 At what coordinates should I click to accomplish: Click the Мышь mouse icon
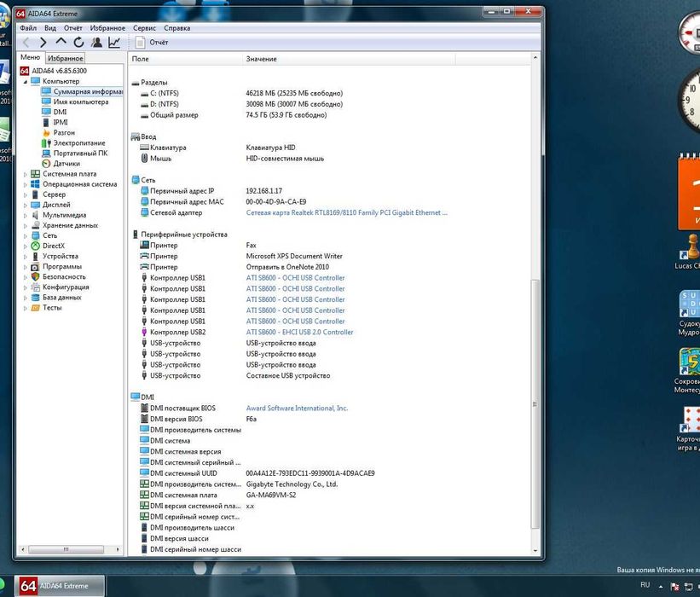tap(144, 158)
